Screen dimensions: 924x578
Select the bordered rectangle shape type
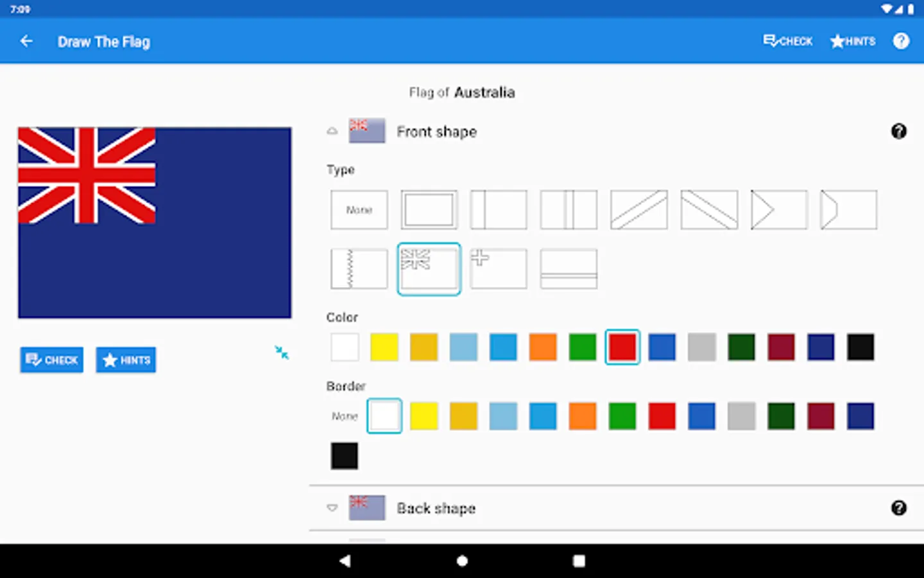coord(429,210)
